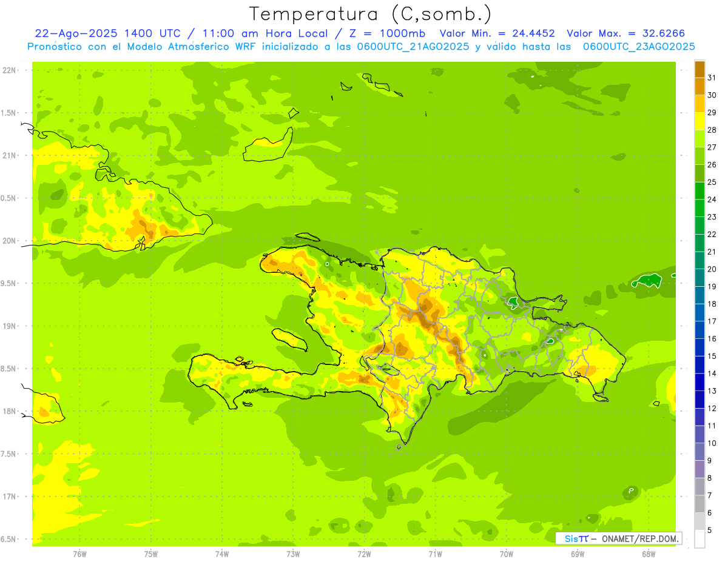728x562 pixels.
Task: Click the purple legend swatch between 10 and 11
Action: (699, 434)
